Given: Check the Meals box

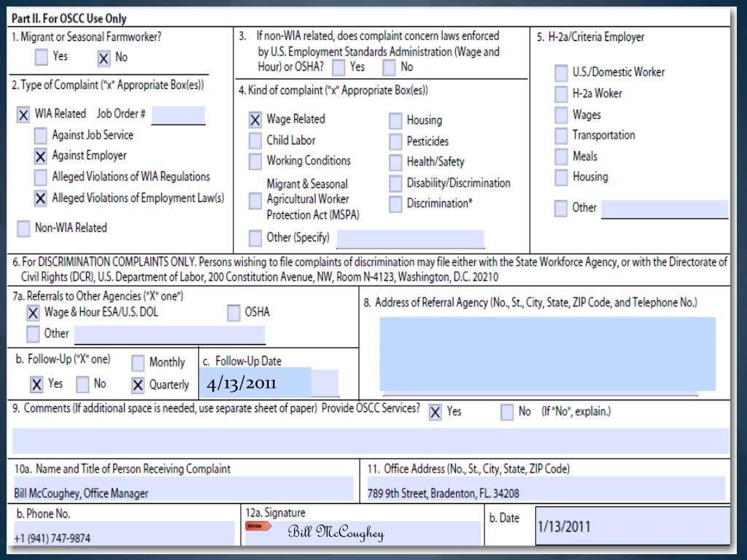Looking at the screenshot, I should point(561,157).
